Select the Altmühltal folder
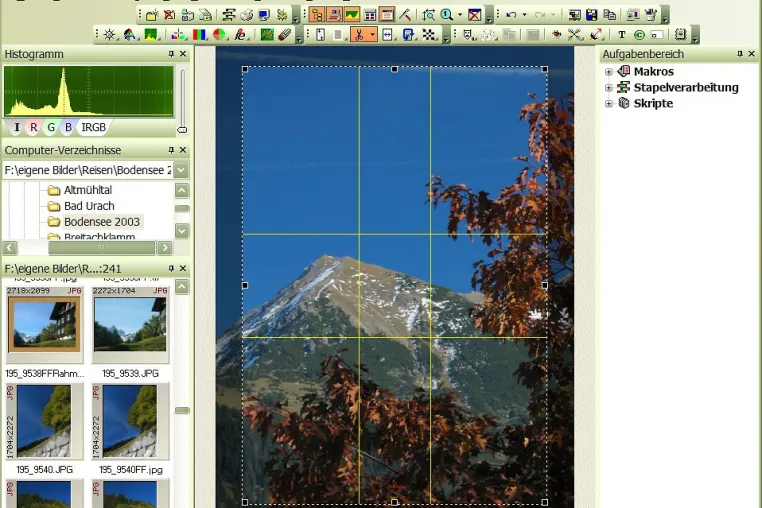 [88, 190]
